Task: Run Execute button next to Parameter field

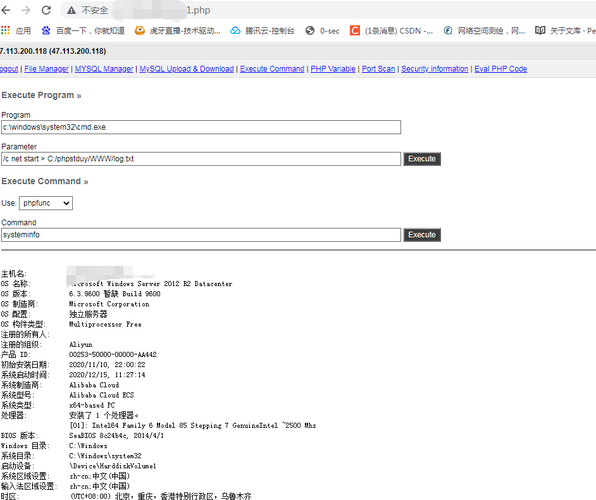Action: click(422, 159)
